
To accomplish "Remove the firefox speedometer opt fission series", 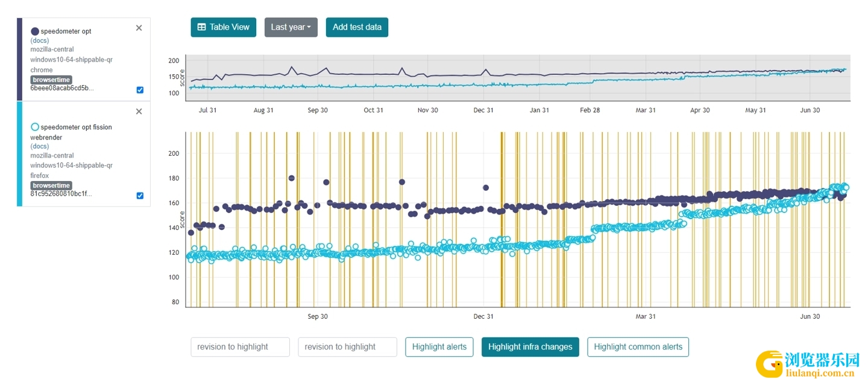I will [x=139, y=112].
